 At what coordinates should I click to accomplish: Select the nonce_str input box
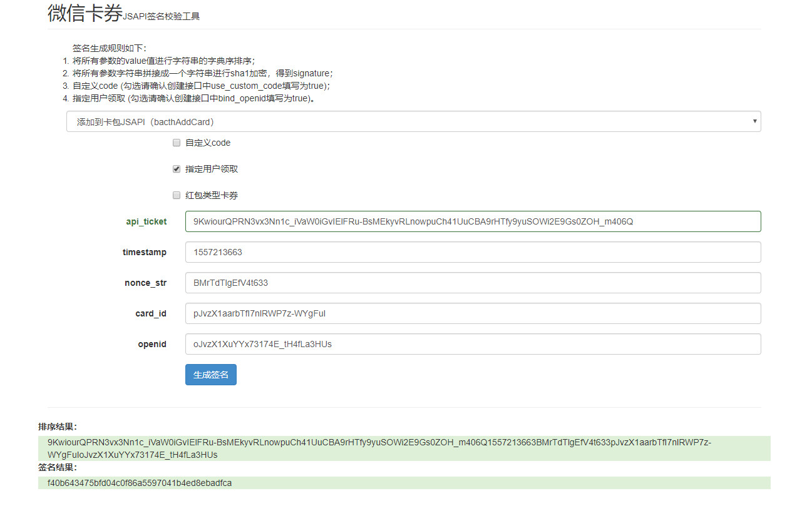click(x=473, y=283)
